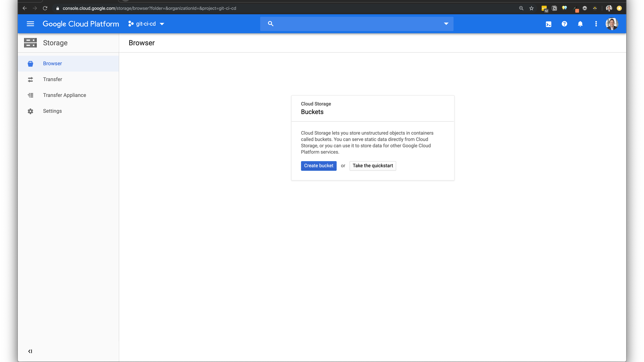Select Browser in the Storage sidebar

52,64
